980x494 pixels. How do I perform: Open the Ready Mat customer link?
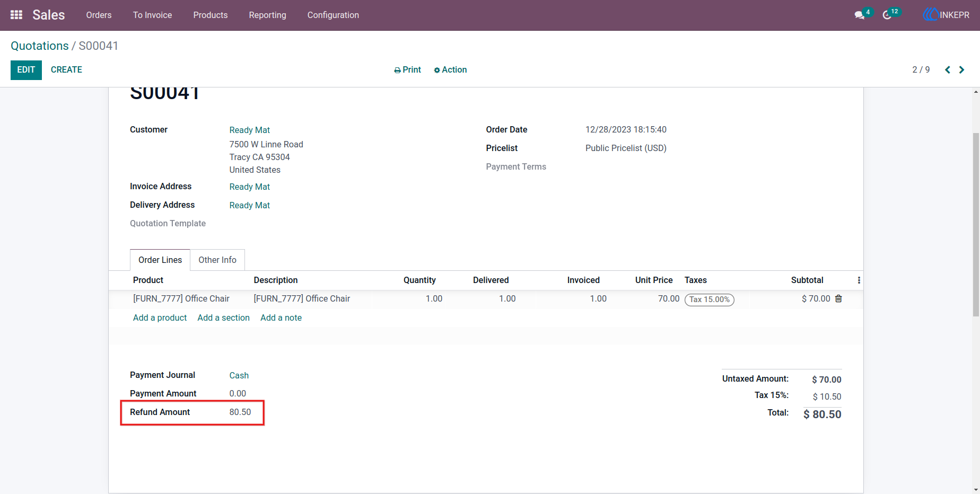tap(250, 130)
